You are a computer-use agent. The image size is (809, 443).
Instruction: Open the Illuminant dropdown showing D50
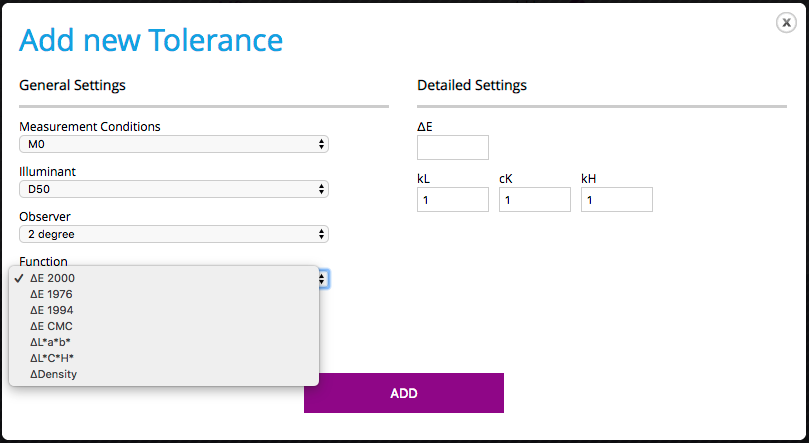click(174, 189)
